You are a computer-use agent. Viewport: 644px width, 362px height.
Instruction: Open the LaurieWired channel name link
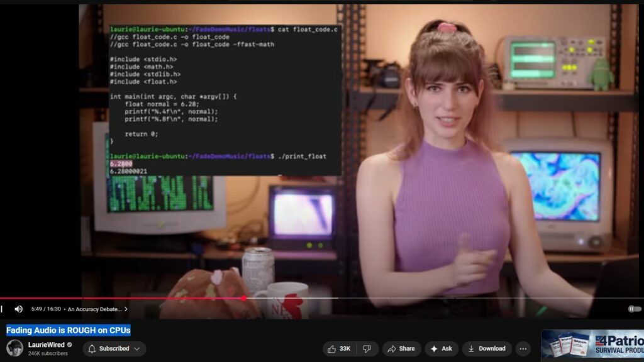46,345
